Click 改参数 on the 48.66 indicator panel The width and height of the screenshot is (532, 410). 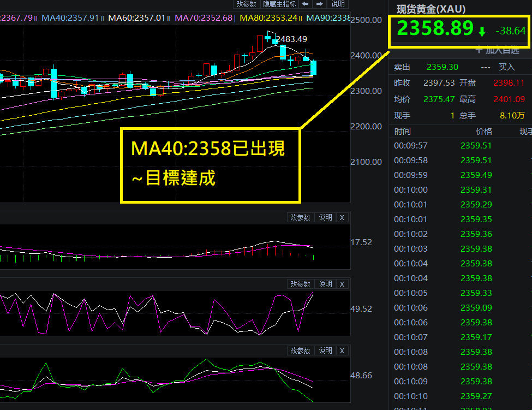(x=300, y=350)
